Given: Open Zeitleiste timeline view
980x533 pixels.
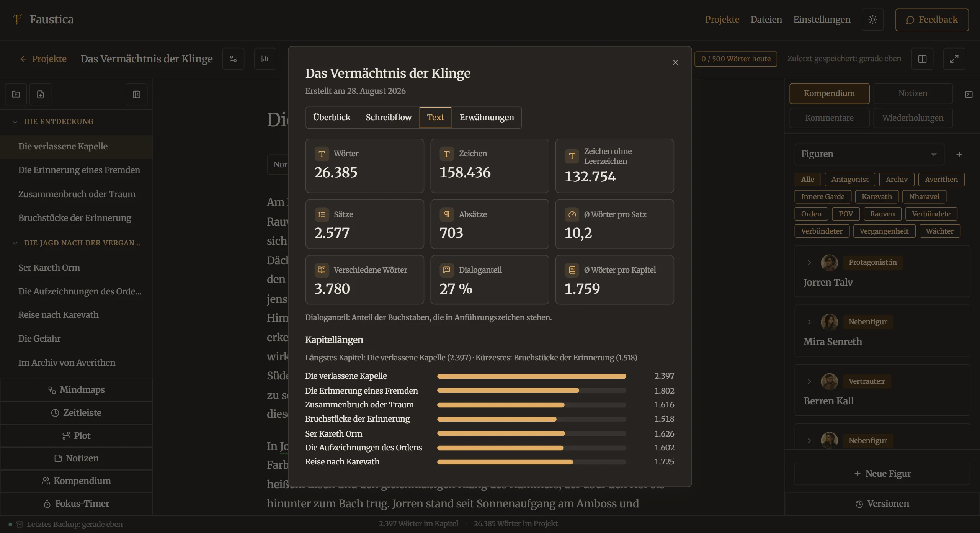Looking at the screenshot, I should coord(77,413).
